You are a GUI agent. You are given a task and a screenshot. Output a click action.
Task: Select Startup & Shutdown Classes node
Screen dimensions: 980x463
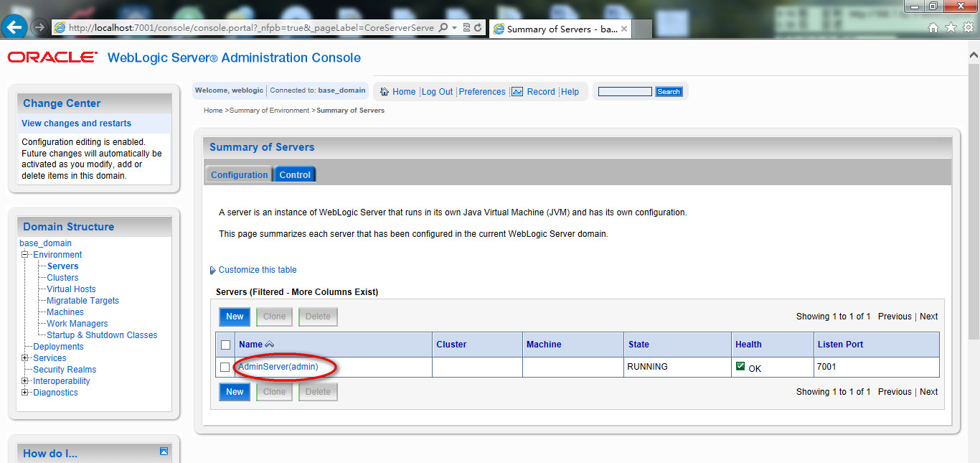point(102,335)
